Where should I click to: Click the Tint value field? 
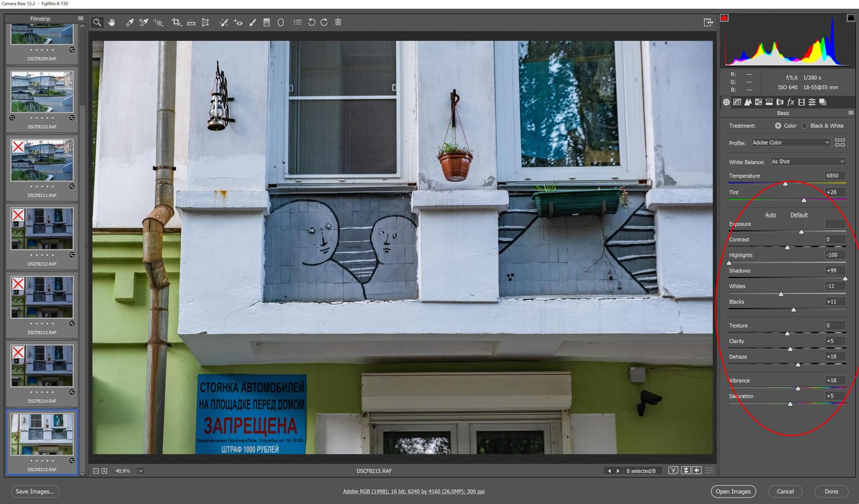835,192
